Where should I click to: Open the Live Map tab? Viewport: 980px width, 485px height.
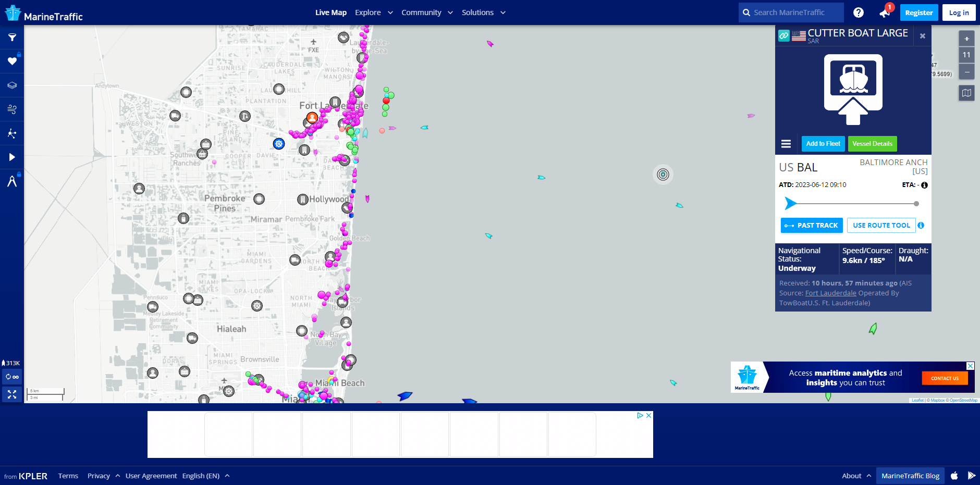click(331, 13)
